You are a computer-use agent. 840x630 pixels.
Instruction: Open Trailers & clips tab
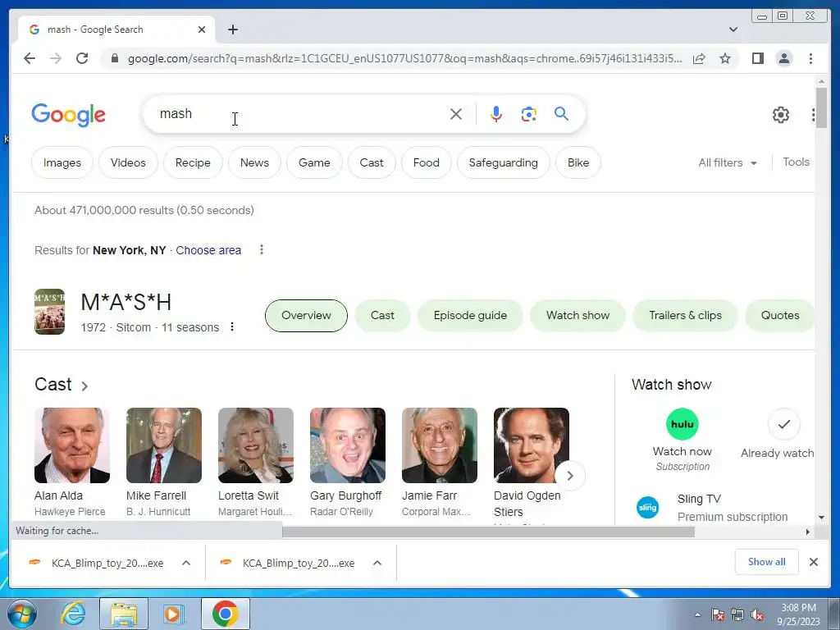coord(685,315)
